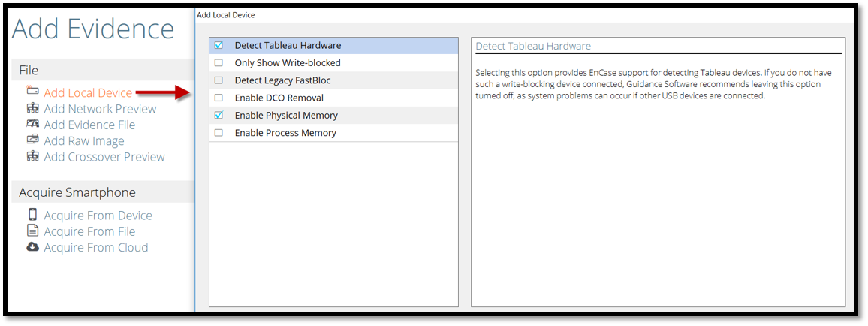Click the Acquire From Device phone icon
Viewport: 868px width, 326px height.
32,215
